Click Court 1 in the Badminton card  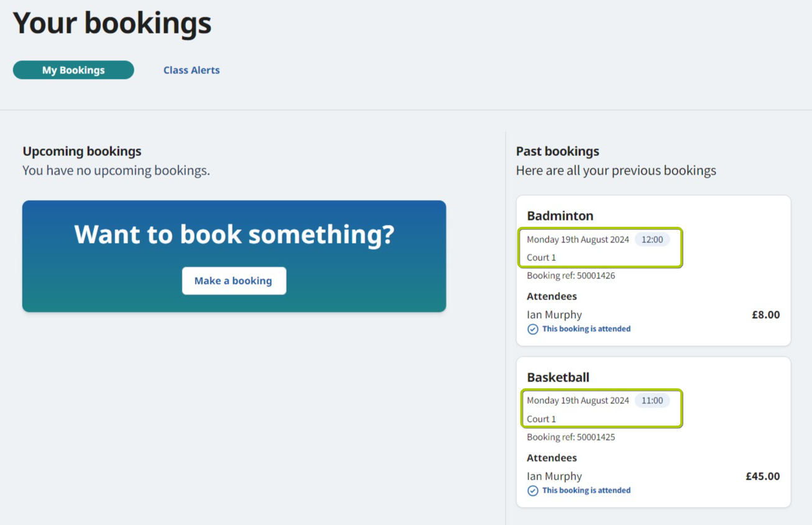pyautogui.click(x=542, y=257)
